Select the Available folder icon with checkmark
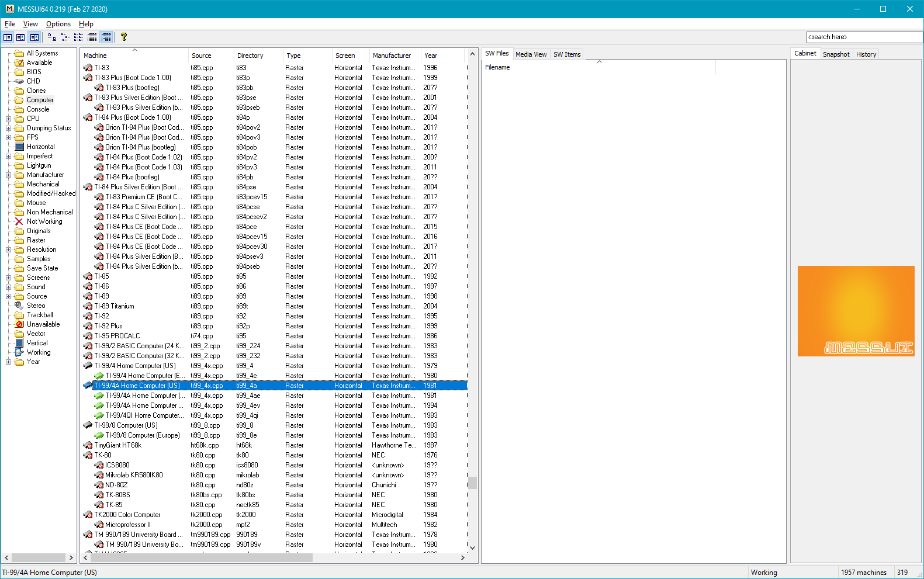This screenshot has width=924, height=579. [x=19, y=63]
